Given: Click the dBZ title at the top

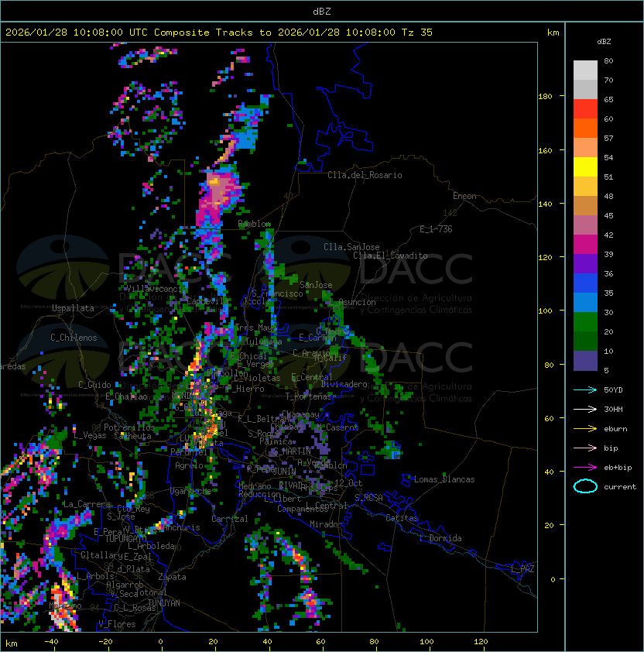Looking at the screenshot, I should point(321,11).
